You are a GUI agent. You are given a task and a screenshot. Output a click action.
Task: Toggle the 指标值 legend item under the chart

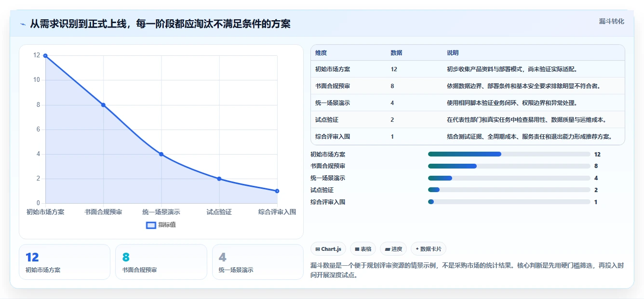click(161, 225)
